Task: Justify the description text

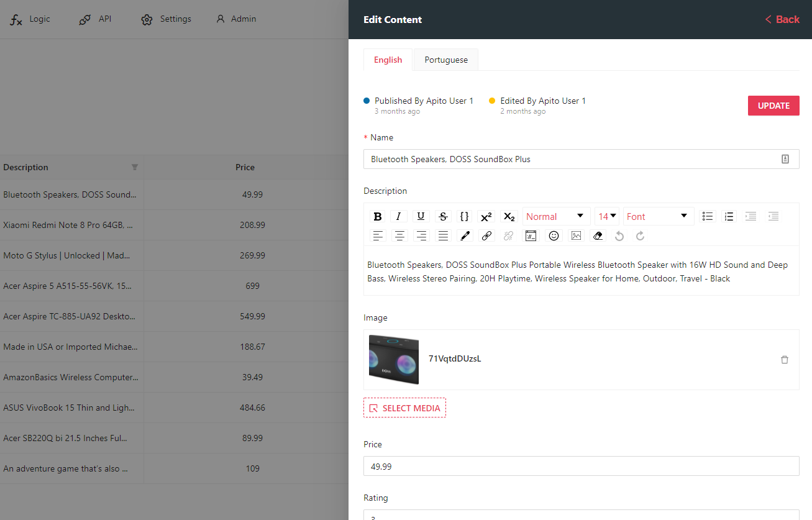Action: click(x=443, y=235)
